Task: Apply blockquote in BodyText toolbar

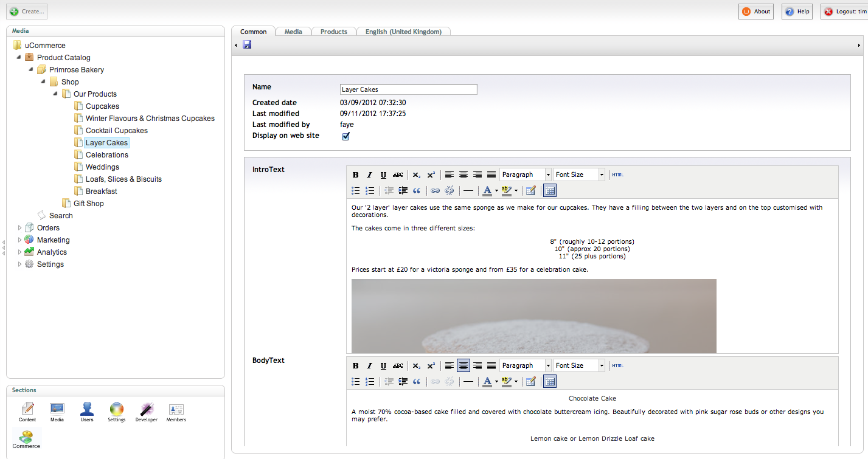Action: point(417,381)
